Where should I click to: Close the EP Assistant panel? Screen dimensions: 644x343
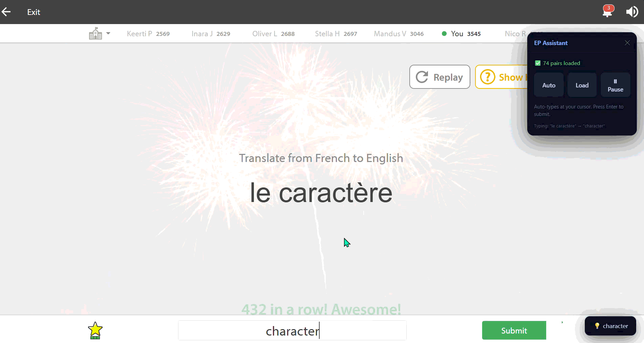tap(627, 43)
